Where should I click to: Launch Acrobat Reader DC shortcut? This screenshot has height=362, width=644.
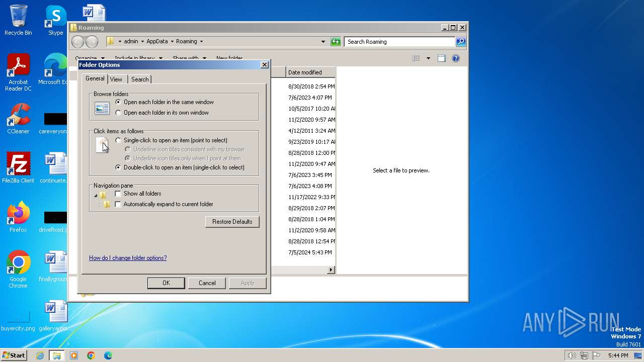point(18,72)
